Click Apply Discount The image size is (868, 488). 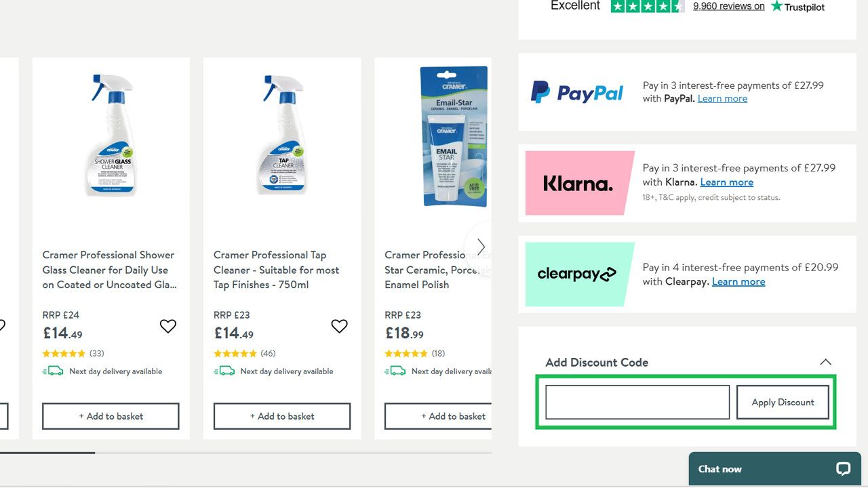click(783, 402)
